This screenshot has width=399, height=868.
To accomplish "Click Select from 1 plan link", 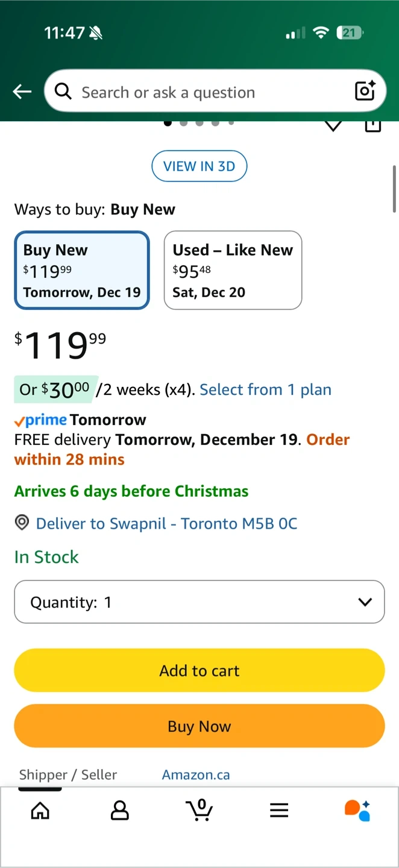I will click(x=265, y=390).
